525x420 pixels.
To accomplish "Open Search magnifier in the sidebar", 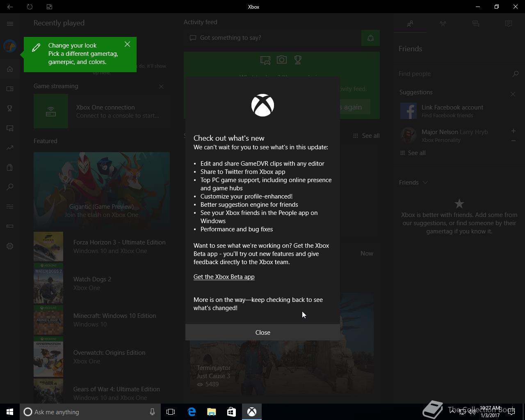I will [x=10, y=187].
